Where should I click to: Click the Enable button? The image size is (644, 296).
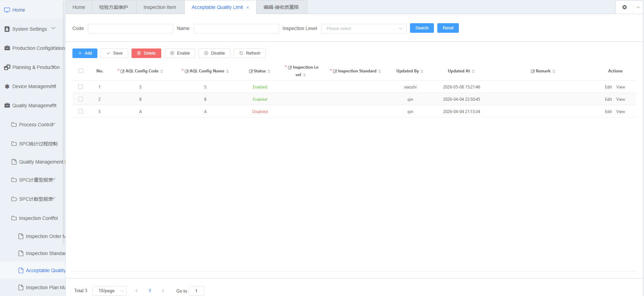coord(180,53)
